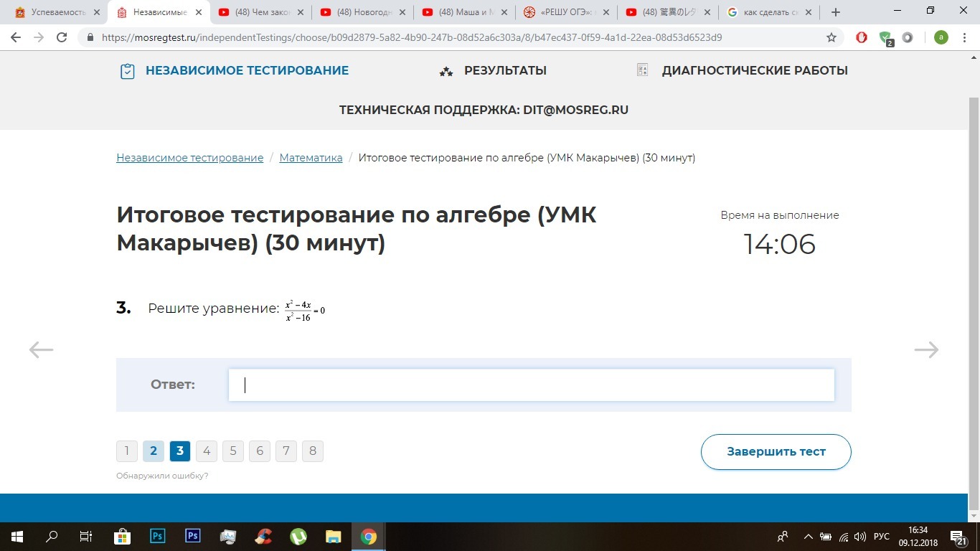Click Обнаружили ошибку link
980x551 pixels.
click(162, 476)
